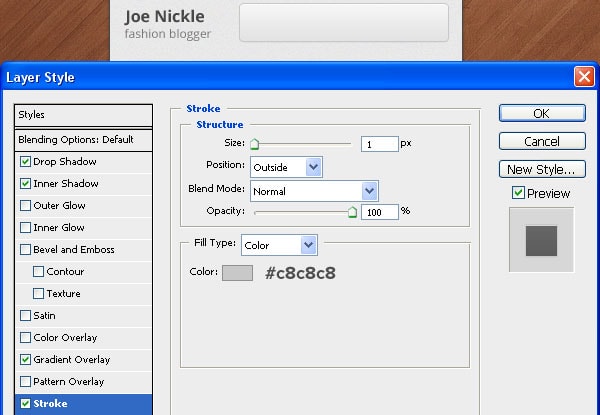This screenshot has width=600, height=415.
Task: Check the Color Overlay box
Action: [25, 337]
